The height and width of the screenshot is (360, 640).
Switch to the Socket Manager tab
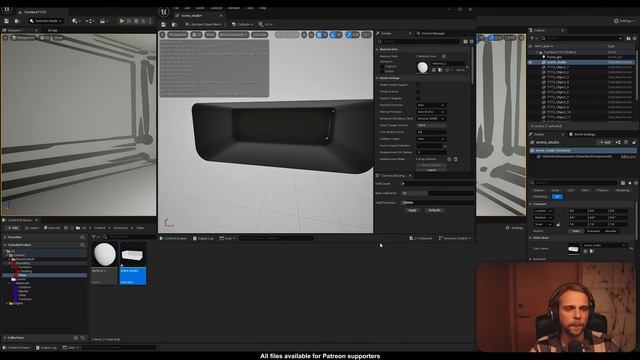[431, 33]
